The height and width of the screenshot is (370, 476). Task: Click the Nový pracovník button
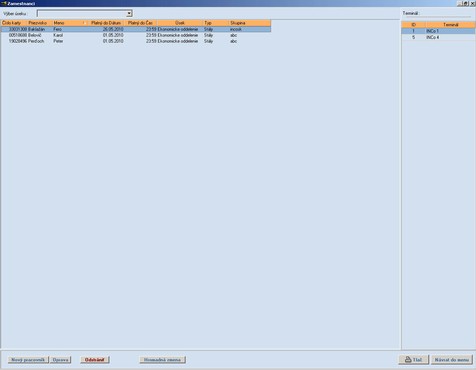tap(28, 360)
